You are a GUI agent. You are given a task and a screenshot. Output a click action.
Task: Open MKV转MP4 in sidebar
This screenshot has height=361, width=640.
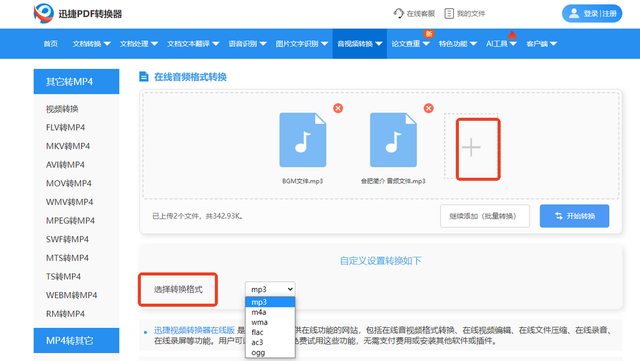pyautogui.click(x=68, y=146)
